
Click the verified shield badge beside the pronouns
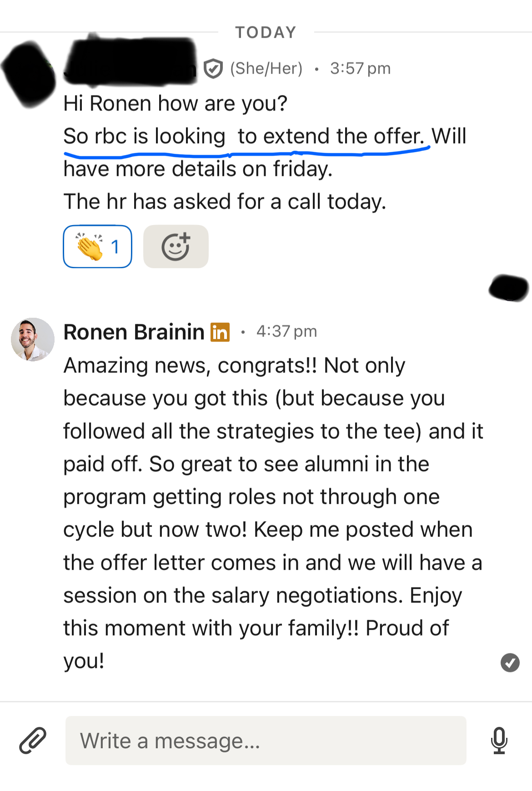[213, 69]
